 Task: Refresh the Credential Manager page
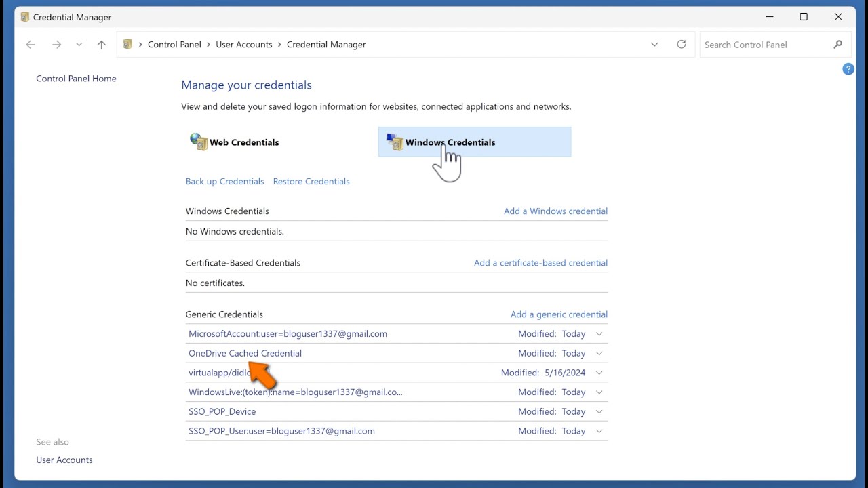pyautogui.click(x=681, y=44)
